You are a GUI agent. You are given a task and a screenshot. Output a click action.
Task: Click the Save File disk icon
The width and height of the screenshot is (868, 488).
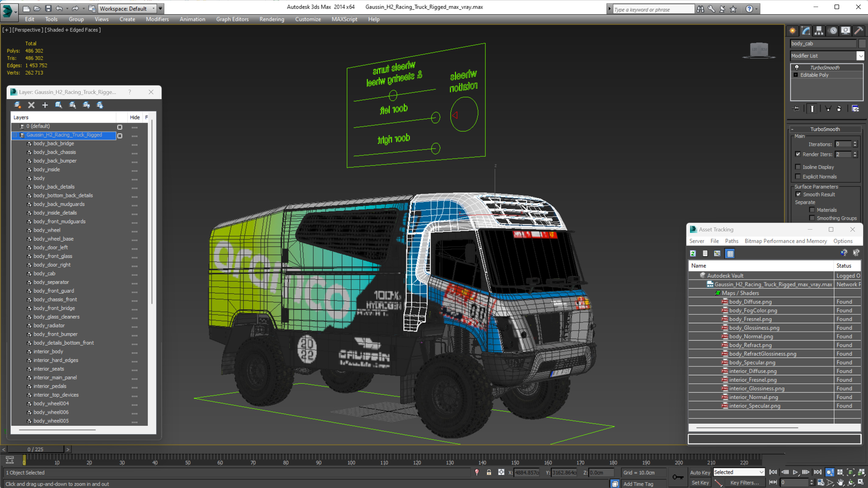pyautogui.click(x=48, y=9)
